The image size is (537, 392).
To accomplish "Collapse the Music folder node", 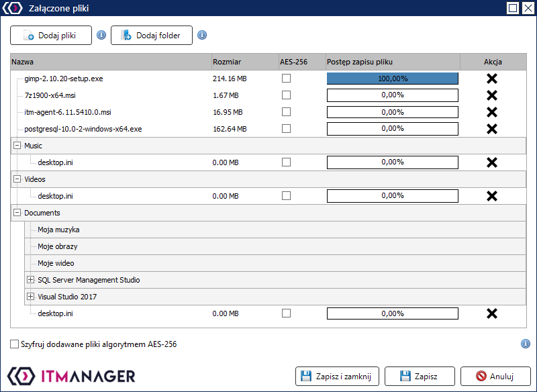I will click(17, 145).
